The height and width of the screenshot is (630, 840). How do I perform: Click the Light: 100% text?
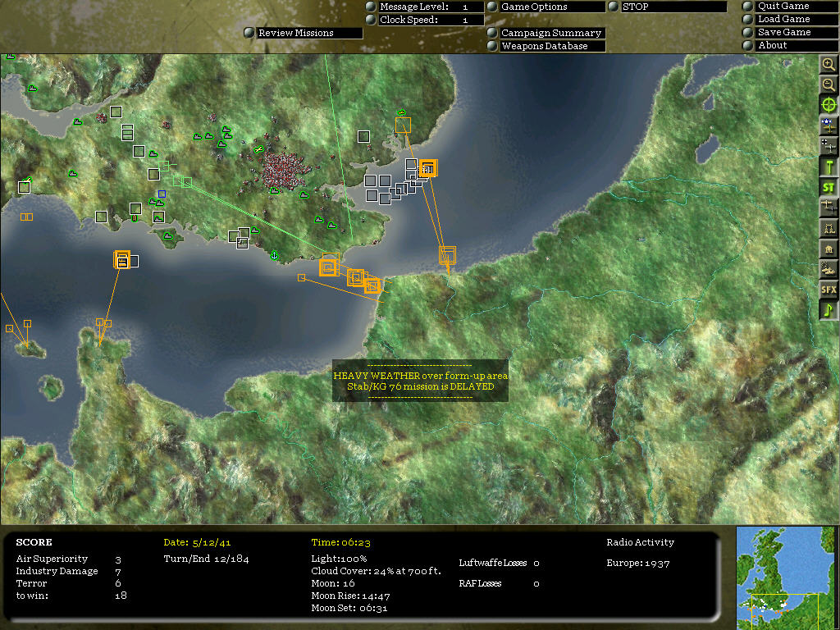coord(339,559)
